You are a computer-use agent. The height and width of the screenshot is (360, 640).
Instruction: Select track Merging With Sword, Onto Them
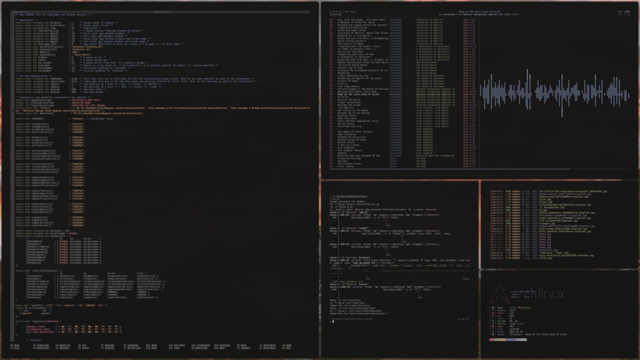[357, 92]
